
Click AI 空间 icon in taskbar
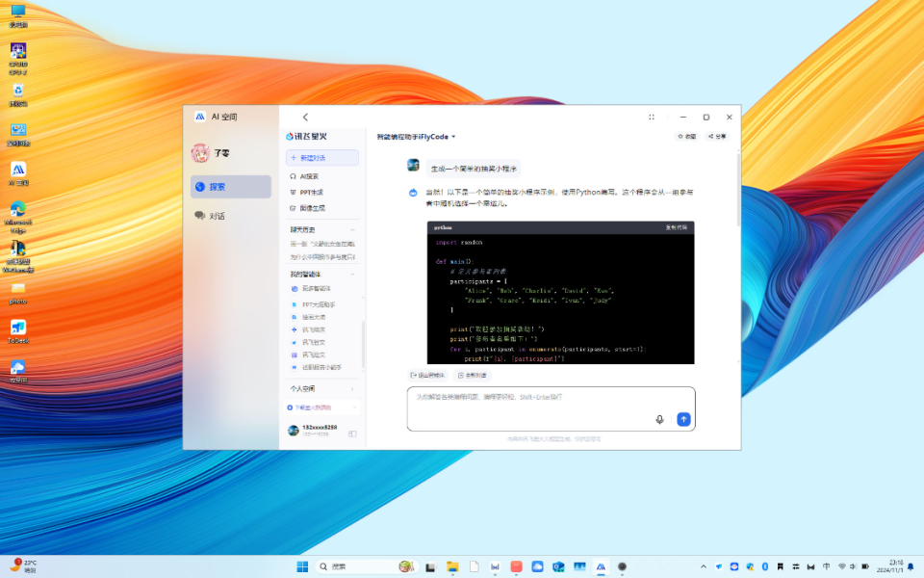point(601,566)
